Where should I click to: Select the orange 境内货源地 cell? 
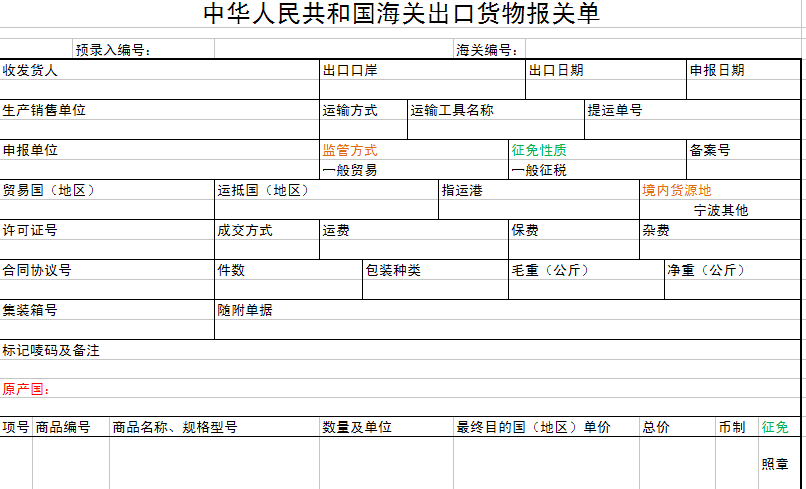720,190
